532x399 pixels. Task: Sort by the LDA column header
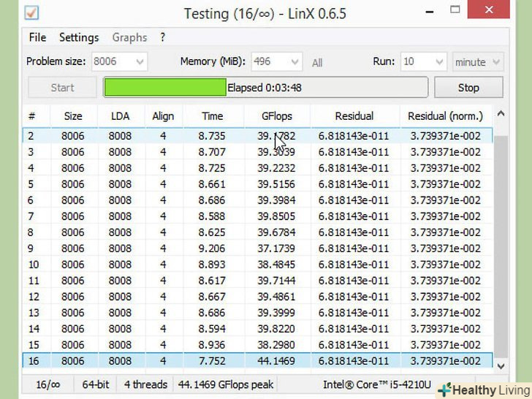point(121,116)
